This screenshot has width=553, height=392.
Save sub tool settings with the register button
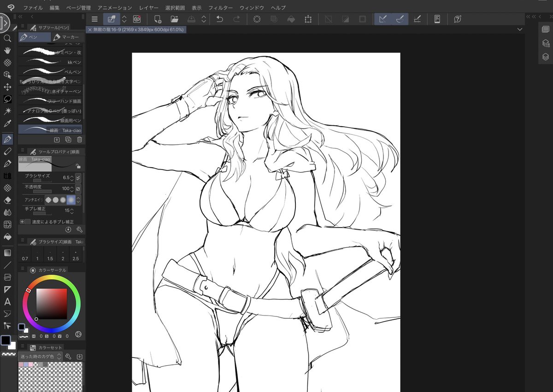point(57,140)
